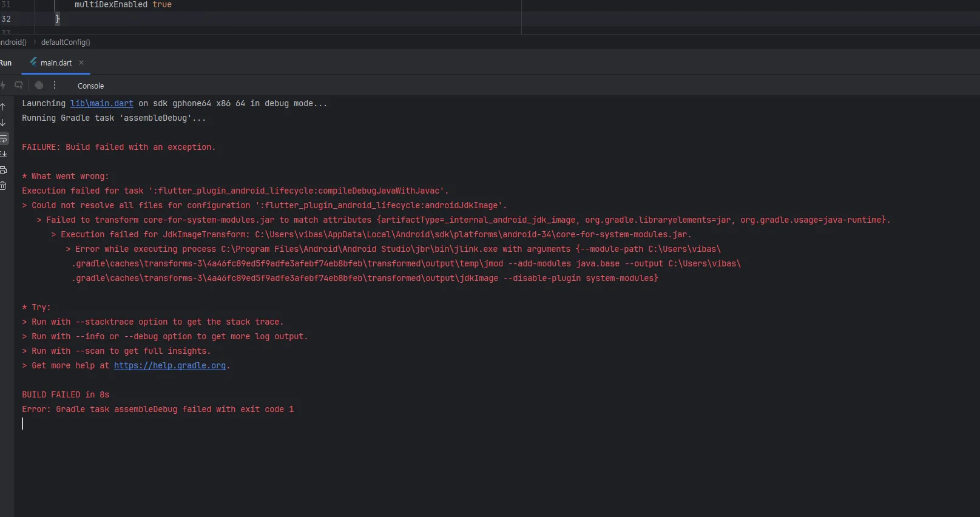Open the run toolbar's vertical-dots more menu

55,86
